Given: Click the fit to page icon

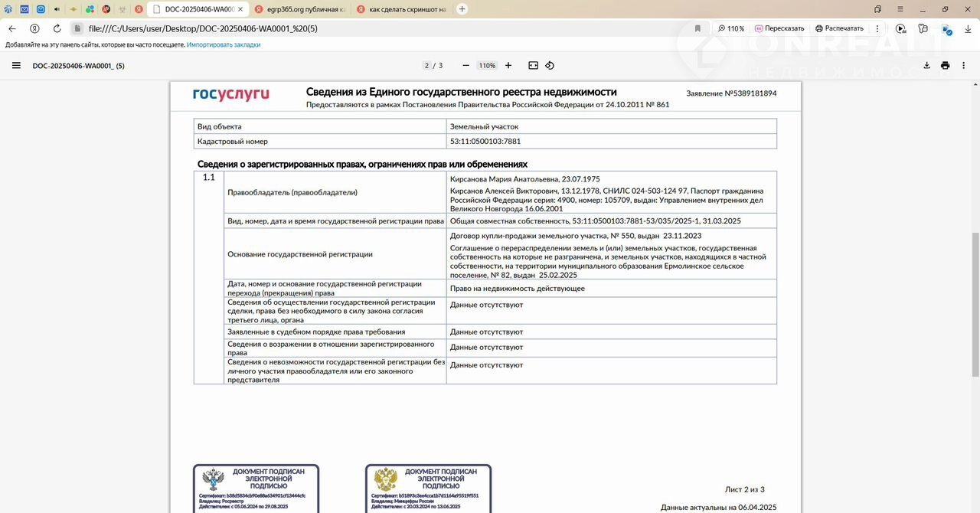Looking at the screenshot, I should (534, 66).
